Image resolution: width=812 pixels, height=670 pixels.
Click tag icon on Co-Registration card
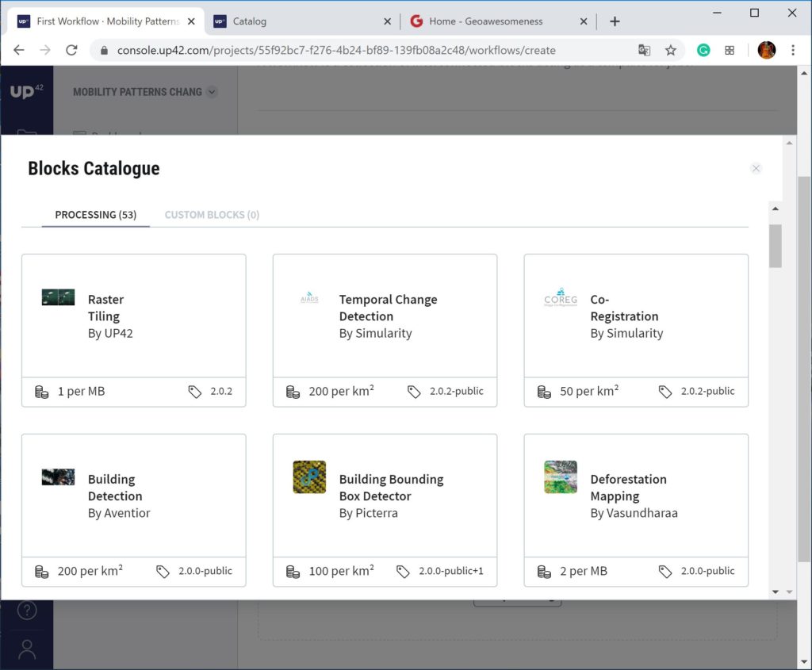665,392
